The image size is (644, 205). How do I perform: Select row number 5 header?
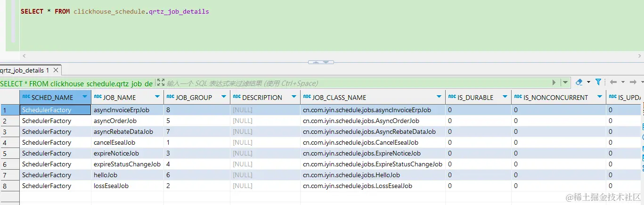(x=9, y=153)
